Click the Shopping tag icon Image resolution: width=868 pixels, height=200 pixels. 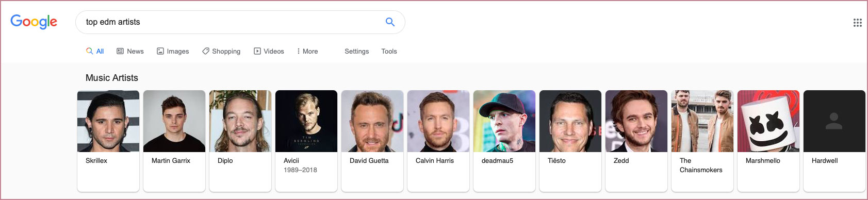pos(205,51)
